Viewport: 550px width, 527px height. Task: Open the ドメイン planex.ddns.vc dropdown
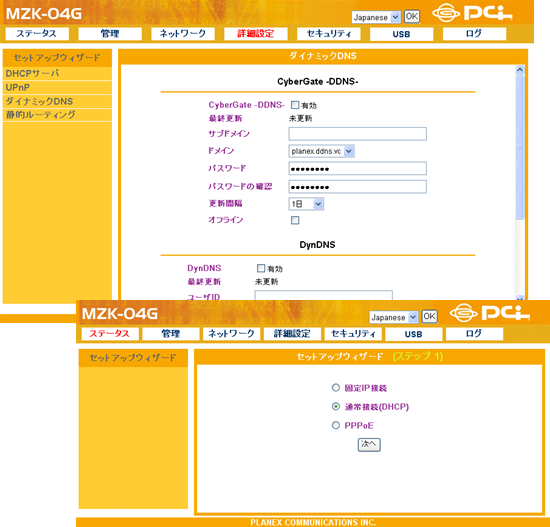[x=321, y=151]
